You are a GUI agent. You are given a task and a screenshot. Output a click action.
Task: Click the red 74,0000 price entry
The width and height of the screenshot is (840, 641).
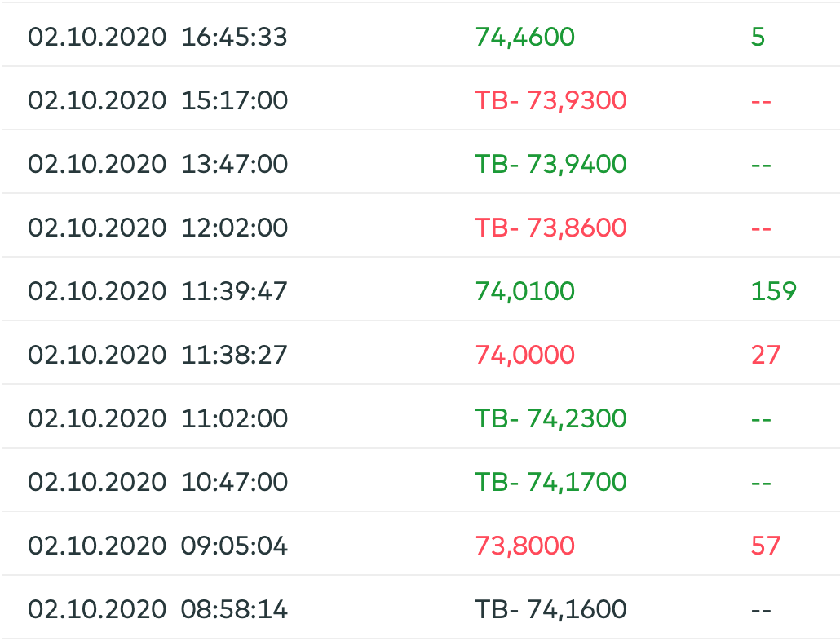click(x=524, y=355)
